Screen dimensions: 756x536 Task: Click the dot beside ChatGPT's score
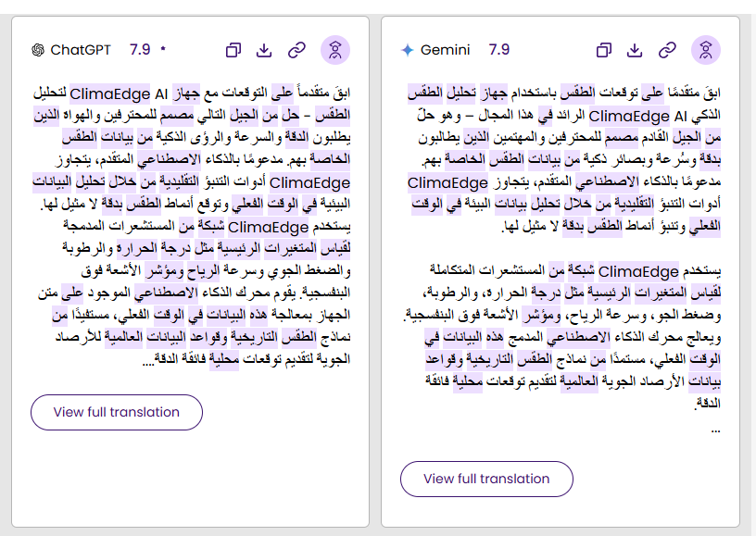coord(163,50)
